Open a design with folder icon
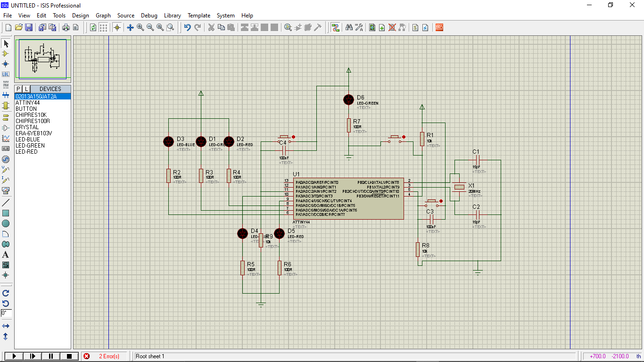Image resolution: width=644 pixels, height=362 pixels. click(18, 27)
